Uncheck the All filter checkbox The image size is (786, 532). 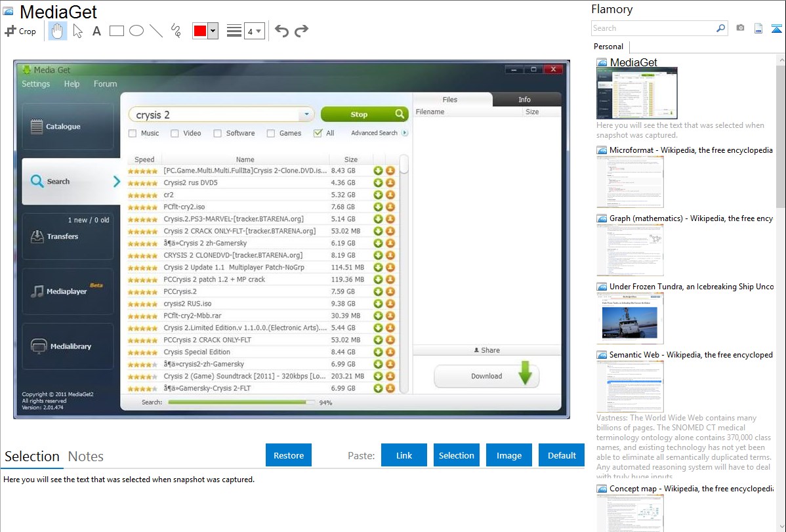318,133
